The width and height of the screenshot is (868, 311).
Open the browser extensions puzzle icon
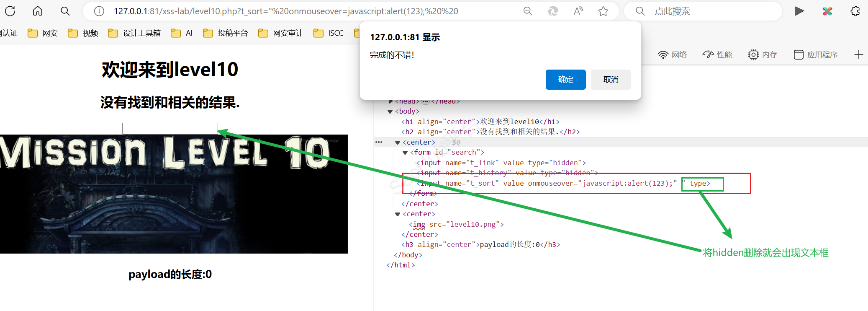855,11
